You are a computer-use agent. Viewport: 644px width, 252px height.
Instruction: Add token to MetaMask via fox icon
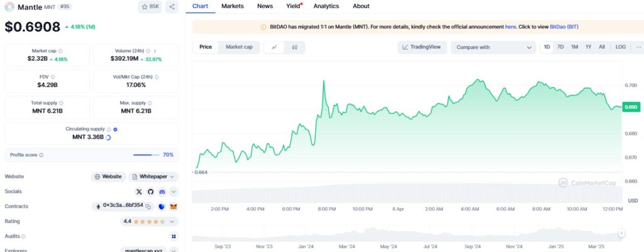coord(174,206)
